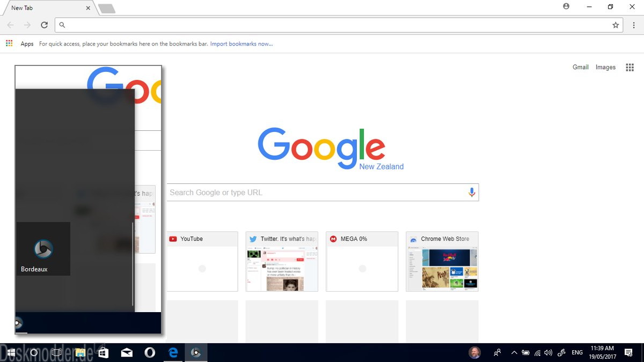Image resolution: width=644 pixels, height=362 pixels.
Task: Open the Apps shortcut in bookmarks bar
Action: click(x=20, y=44)
